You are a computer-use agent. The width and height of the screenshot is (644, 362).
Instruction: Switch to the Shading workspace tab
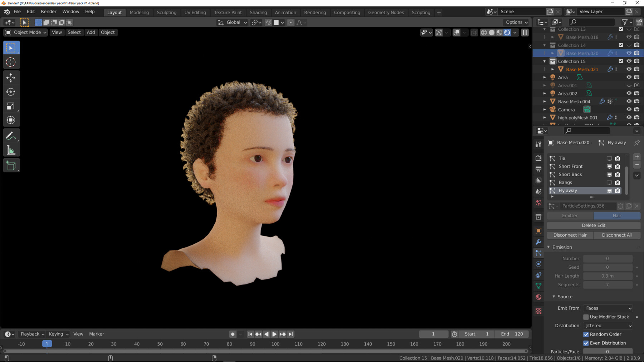tap(258, 12)
